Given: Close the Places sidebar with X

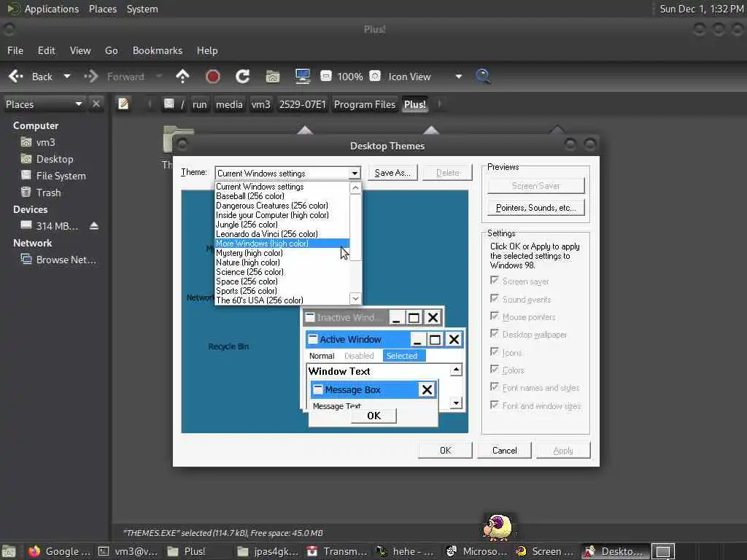Looking at the screenshot, I should coord(96,104).
